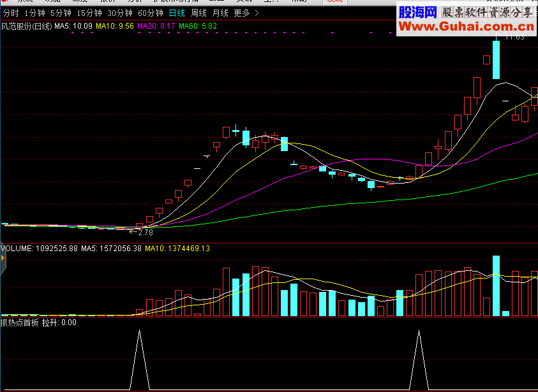Select the tall cyan candle at the price peak

coord(496,60)
